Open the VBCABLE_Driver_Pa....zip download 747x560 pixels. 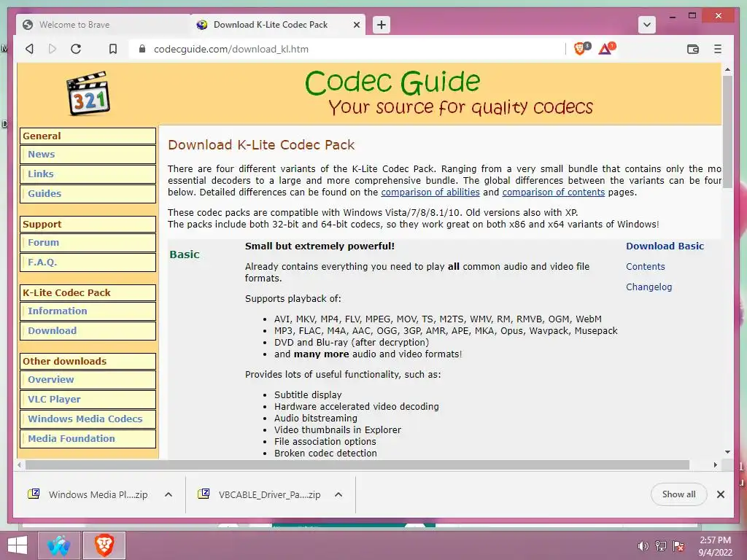click(260, 494)
